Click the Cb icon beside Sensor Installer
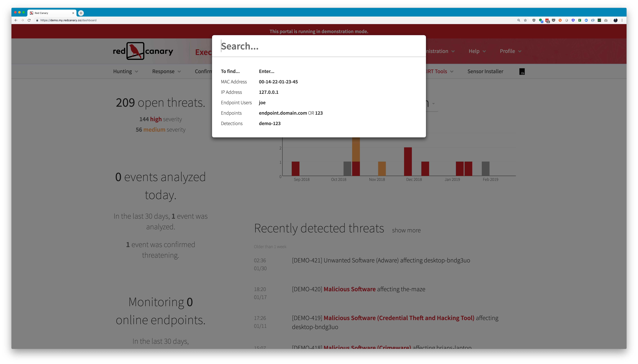 [522, 72]
